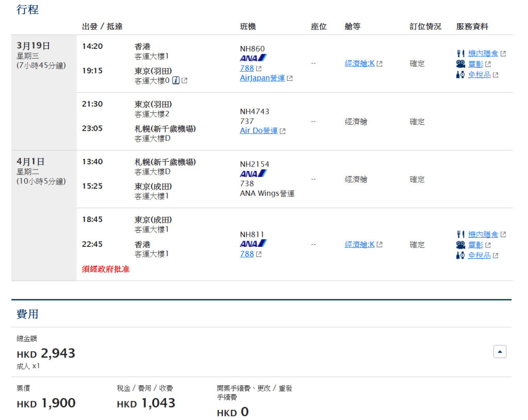Click the ANA logo under NH2154
The image size is (528, 420).
tap(253, 174)
